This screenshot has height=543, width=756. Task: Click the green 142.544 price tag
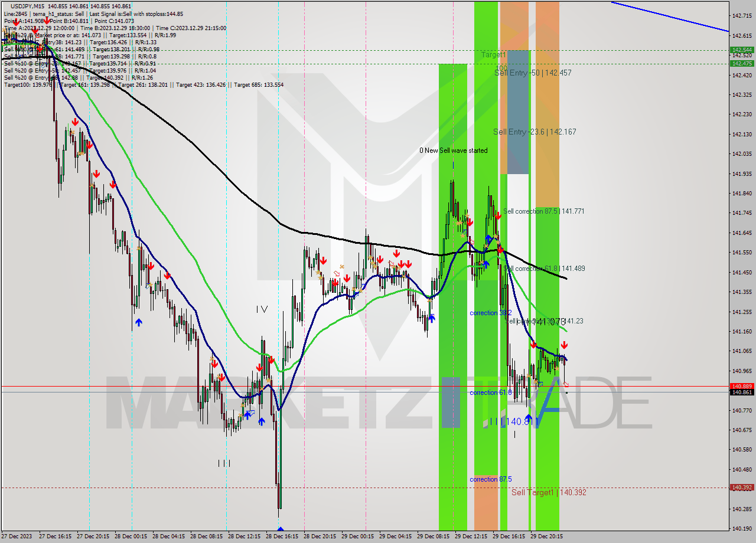click(742, 50)
